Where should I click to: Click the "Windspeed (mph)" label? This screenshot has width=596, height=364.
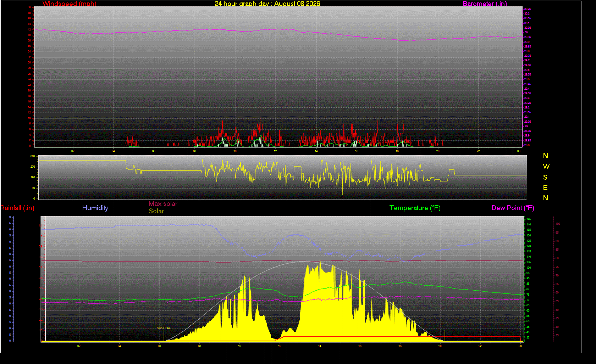point(70,4)
